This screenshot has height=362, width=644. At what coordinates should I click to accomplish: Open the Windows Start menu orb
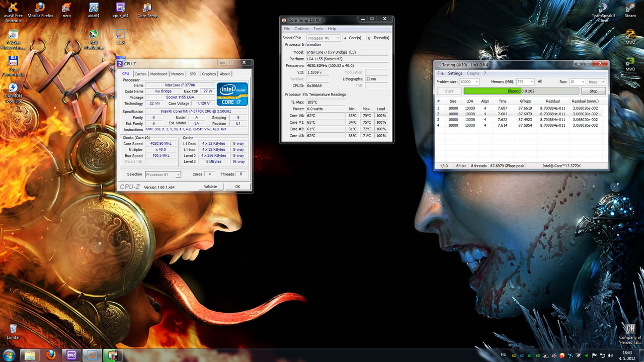point(9,355)
